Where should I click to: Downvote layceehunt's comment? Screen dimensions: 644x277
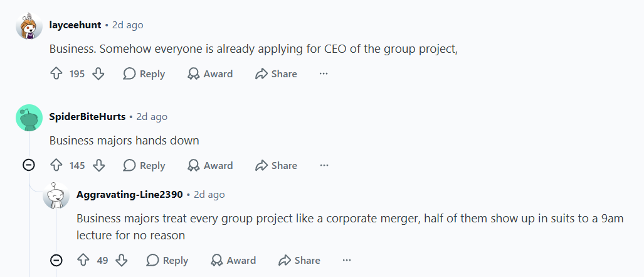tap(98, 74)
